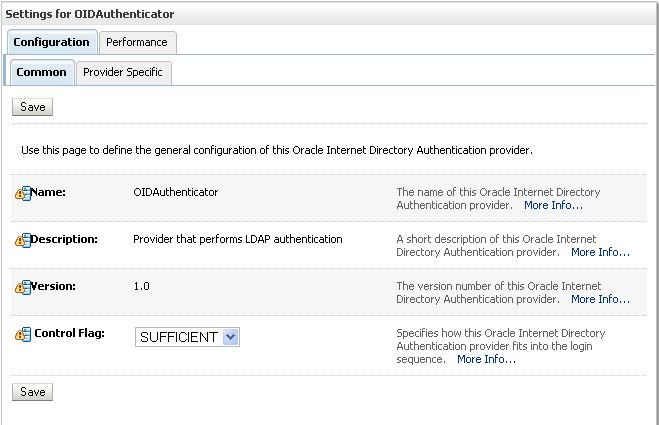659x425 pixels.
Task: Click the warning icon beside Control Flag
Action: (23, 335)
